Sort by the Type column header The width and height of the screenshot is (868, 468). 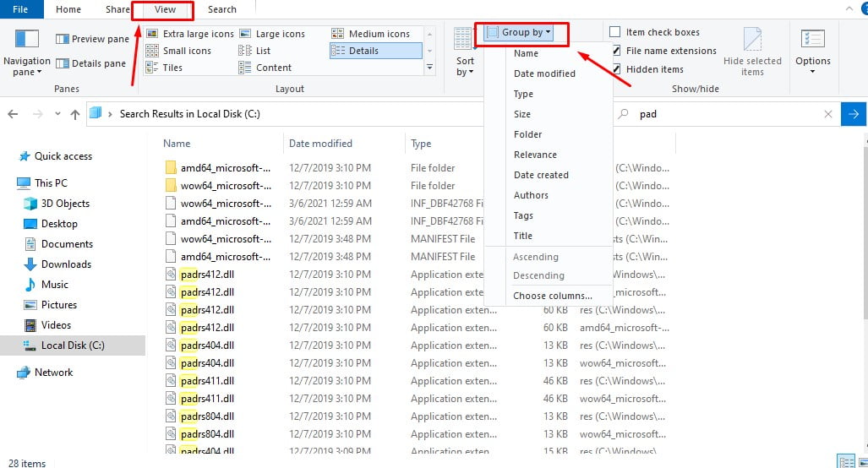coord(421,144)
